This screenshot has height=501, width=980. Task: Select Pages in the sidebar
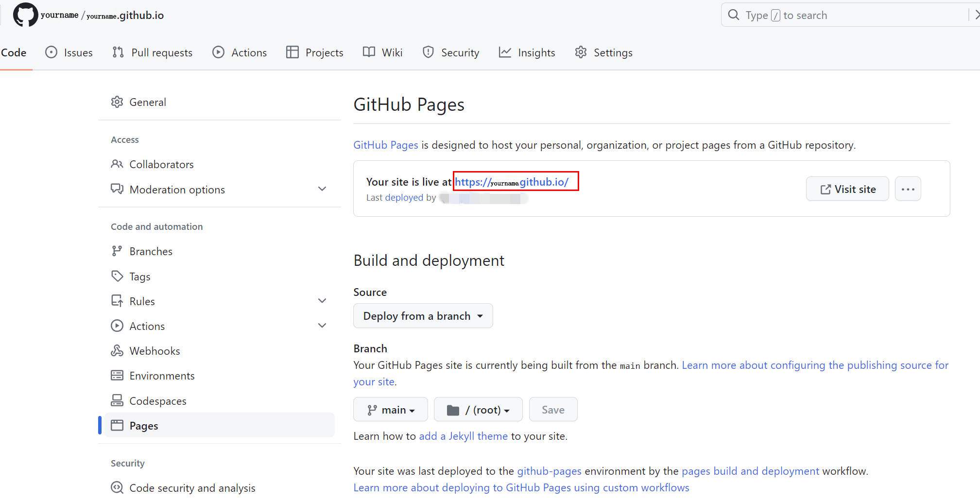220,425
